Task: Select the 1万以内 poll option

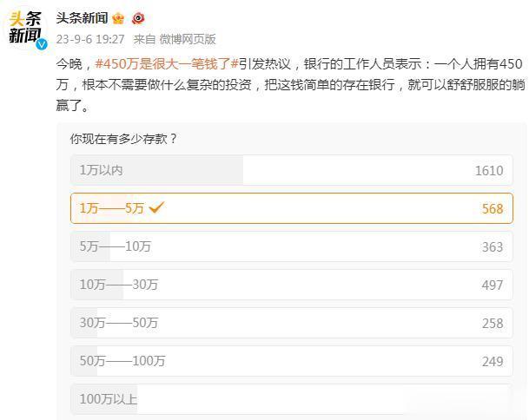Action: click(292, 170)
